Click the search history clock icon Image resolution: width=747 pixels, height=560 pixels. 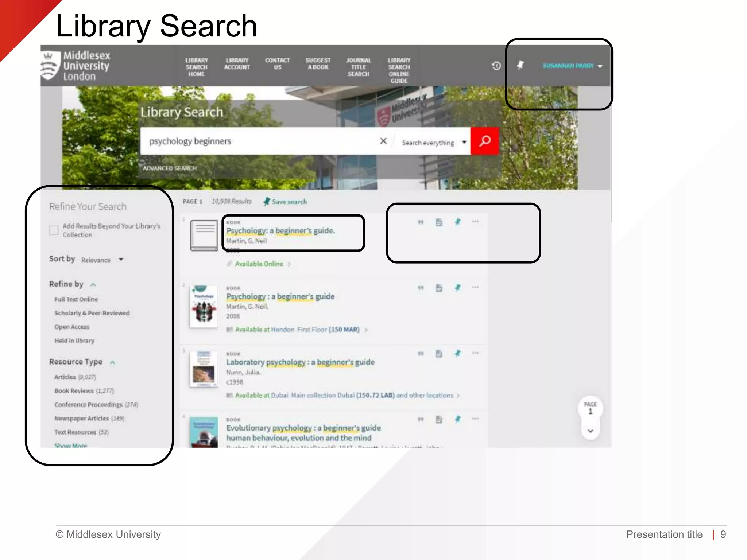(x=496, y=66)
